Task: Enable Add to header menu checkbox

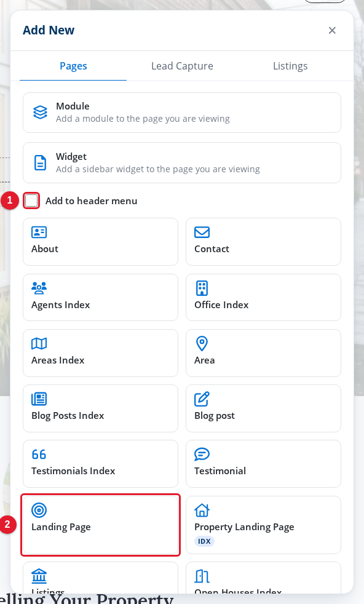Action: click(31, 201)
